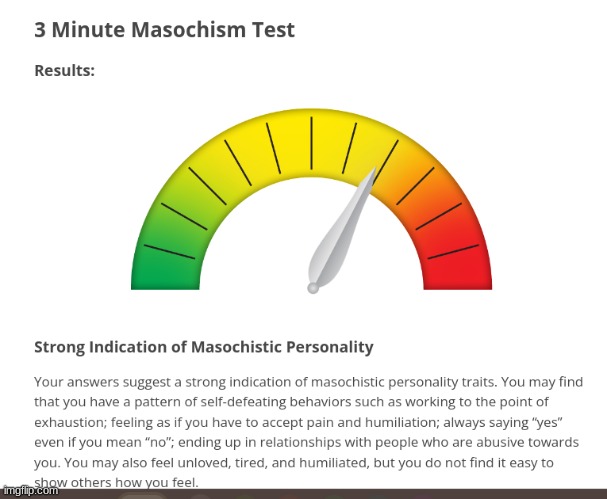Click the Results: heading

click(x=65, y=70)
